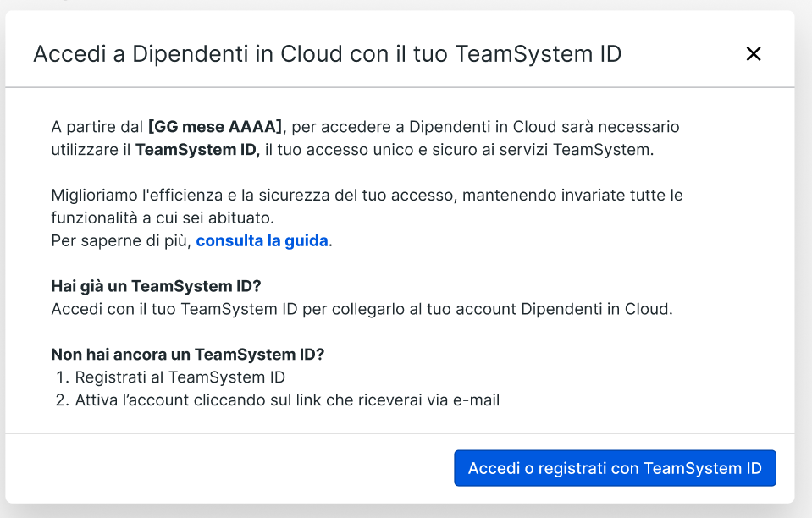Click empty footer area left of the blue button
The width and height of the screenshot is (812, 518).
pos(229,468)
